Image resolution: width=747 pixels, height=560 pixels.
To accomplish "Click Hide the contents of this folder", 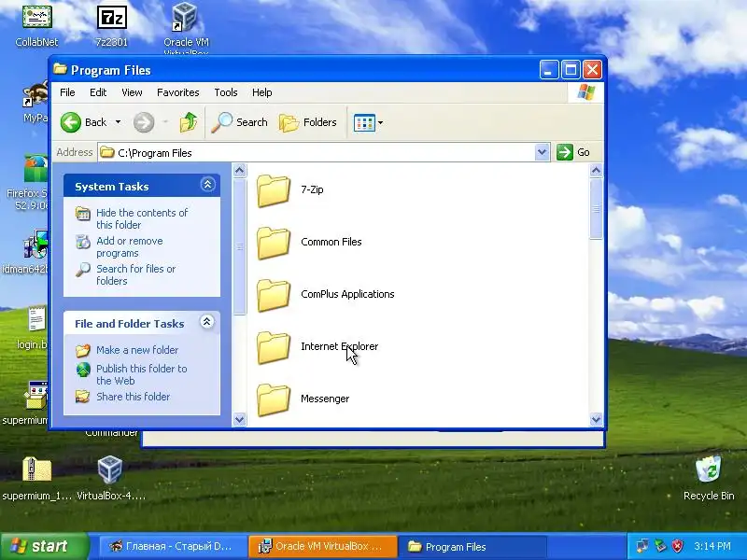I will (x=142, y=218).
